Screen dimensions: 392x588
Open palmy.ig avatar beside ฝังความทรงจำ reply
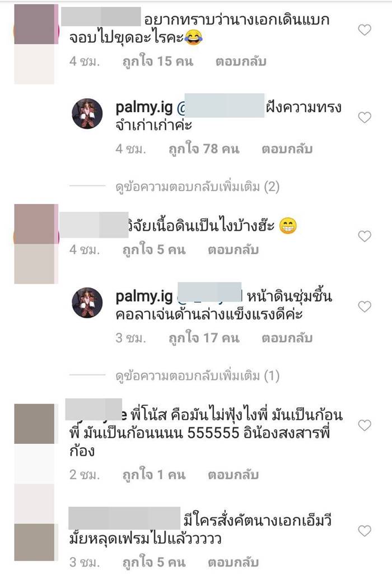pos(87,114)
